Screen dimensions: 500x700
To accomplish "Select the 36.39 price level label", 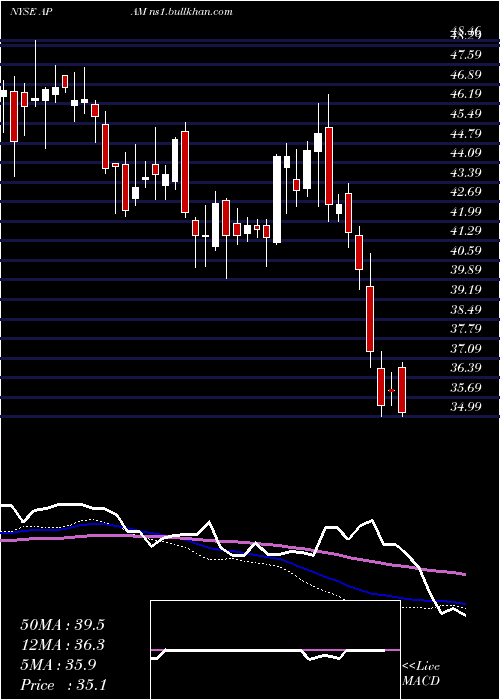I will (x=466, y=367).
